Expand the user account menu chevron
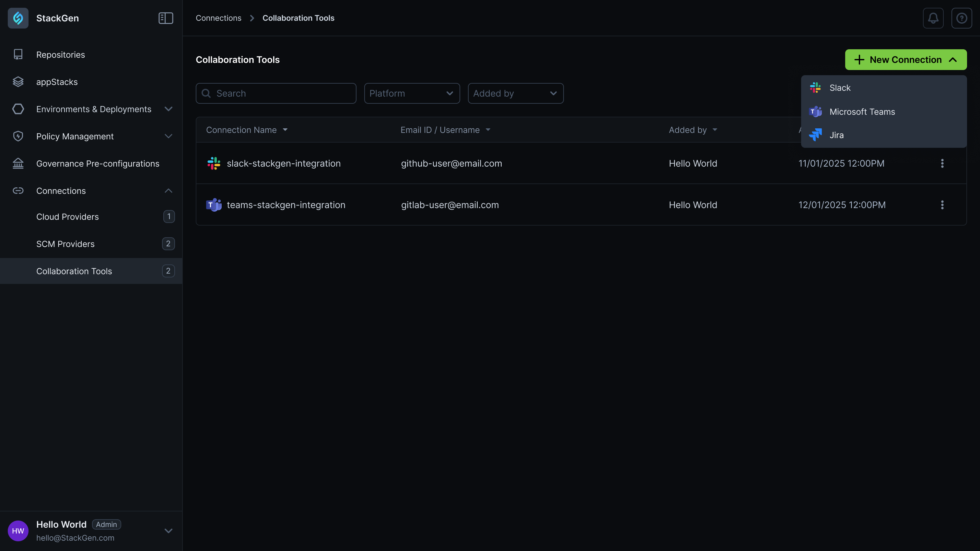This screenshot has width=980, height=551. pyautogui.click(x=169, y=531)
